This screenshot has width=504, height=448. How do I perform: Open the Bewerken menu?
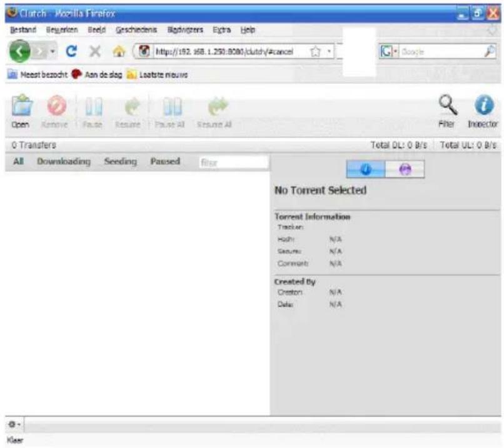[x=62, y=30]
